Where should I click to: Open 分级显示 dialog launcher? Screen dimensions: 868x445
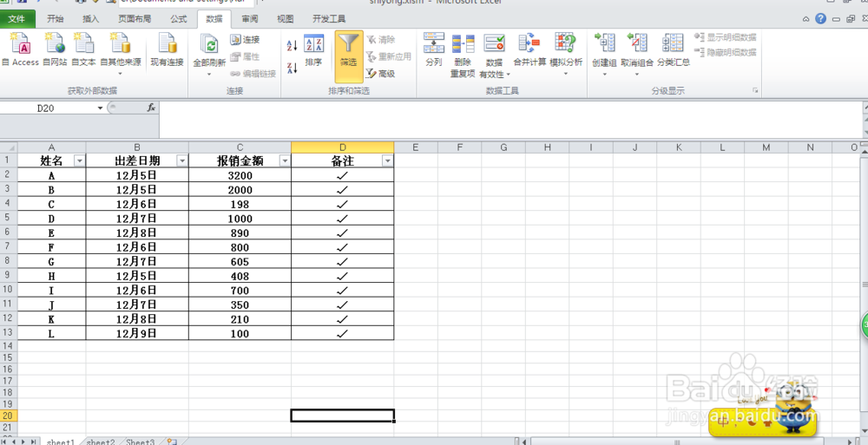pos(755,91)
